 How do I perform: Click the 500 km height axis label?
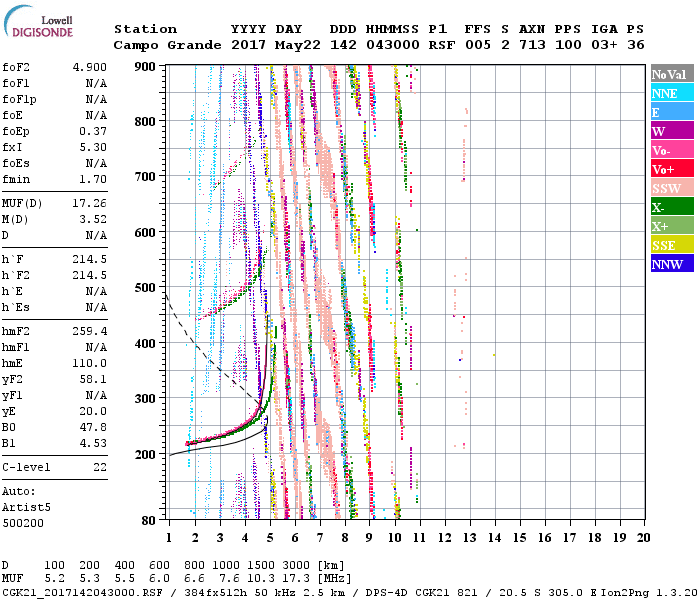pyautogui.click(x=145, y=288)
